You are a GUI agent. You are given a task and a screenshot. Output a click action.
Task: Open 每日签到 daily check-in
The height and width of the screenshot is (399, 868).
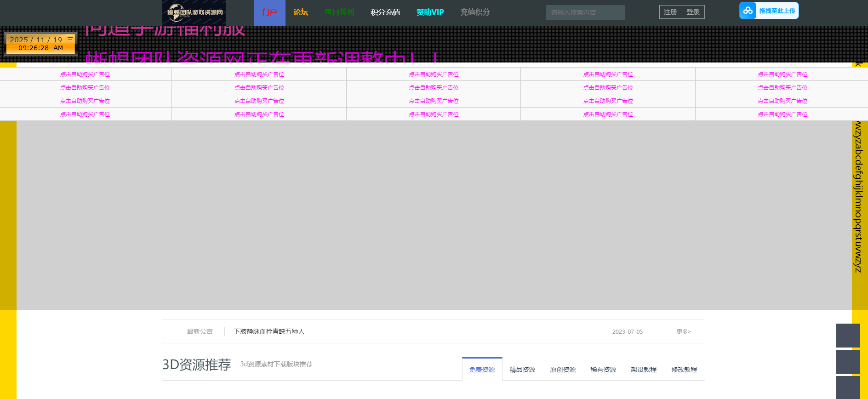[339, 12]
